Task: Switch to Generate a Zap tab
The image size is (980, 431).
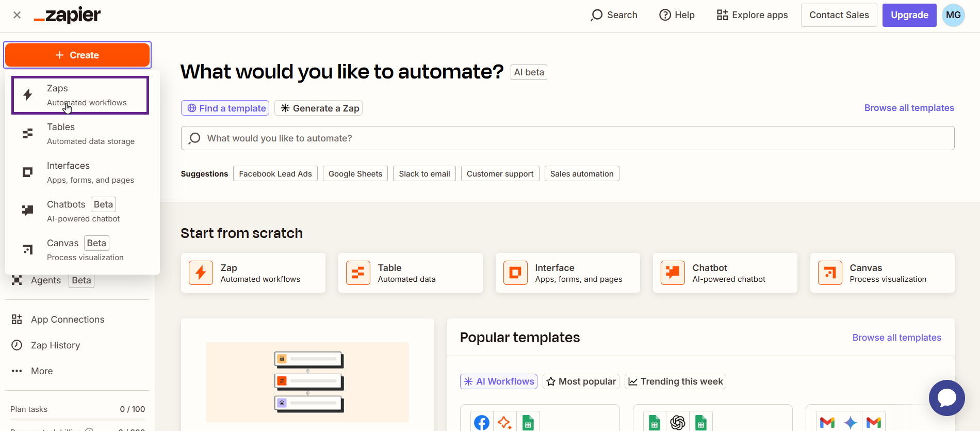Action: click(318, 108)
